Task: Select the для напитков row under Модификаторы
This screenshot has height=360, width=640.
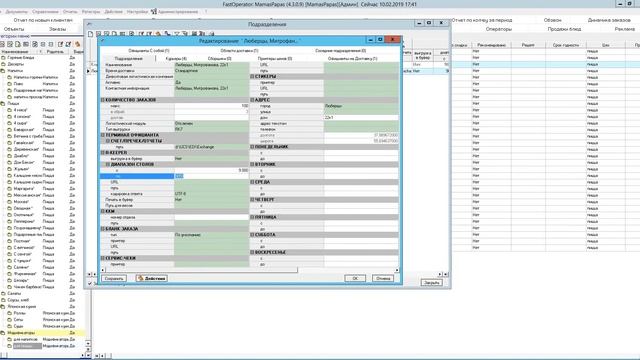Action: point(41,339)
